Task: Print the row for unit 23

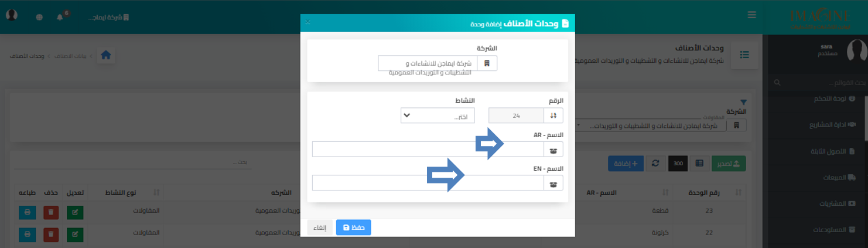Action: [x=28, y=211]
